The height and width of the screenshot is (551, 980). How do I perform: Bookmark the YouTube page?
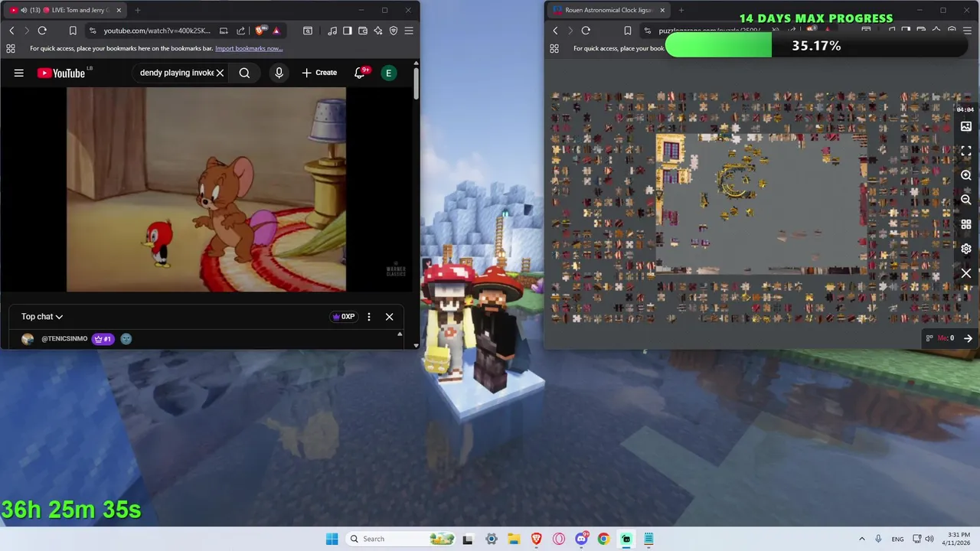click(73, 31)
